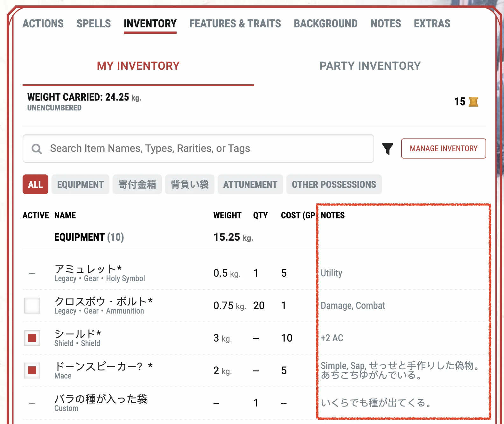
Task: Click the search magnifier icon
Action: [37, 149]
